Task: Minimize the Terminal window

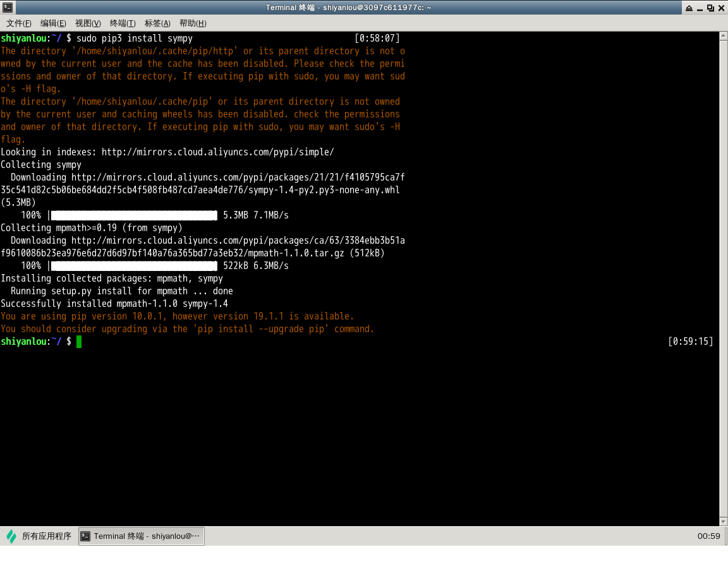Action: 700,8
